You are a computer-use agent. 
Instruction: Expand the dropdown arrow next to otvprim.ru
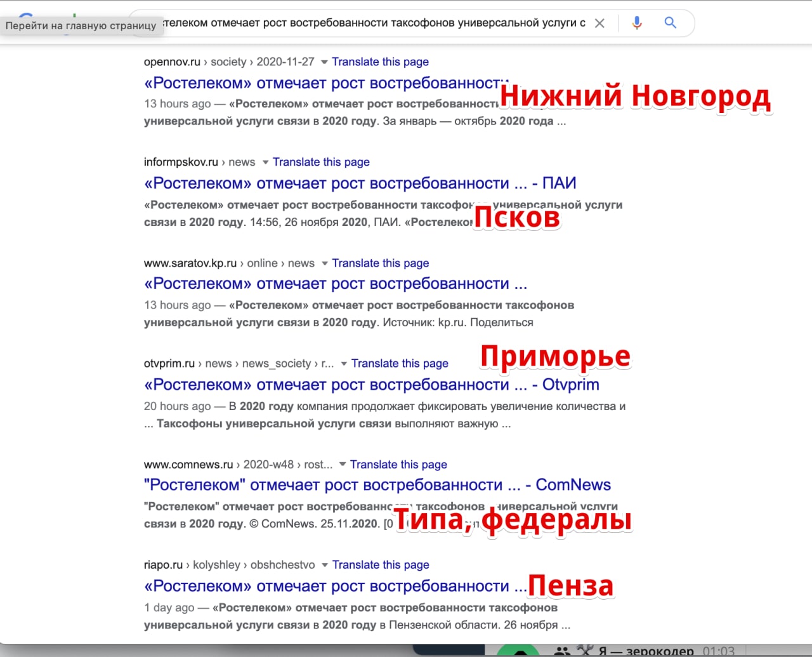[x=344, y=364]
